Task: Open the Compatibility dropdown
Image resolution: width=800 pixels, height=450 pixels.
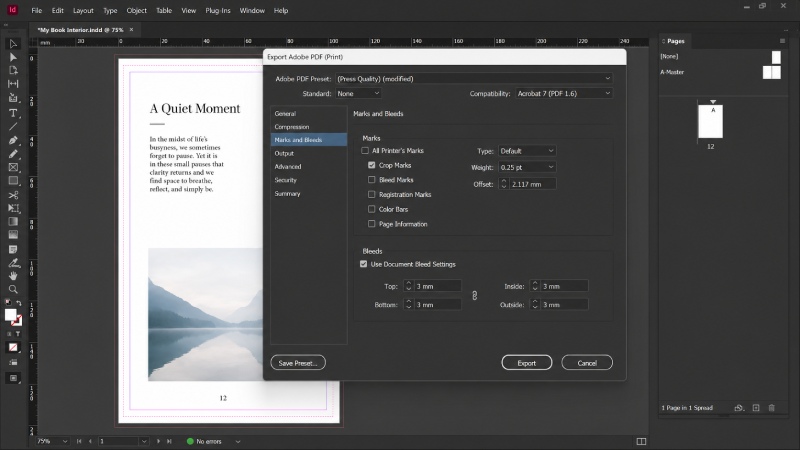Action: 564,93
